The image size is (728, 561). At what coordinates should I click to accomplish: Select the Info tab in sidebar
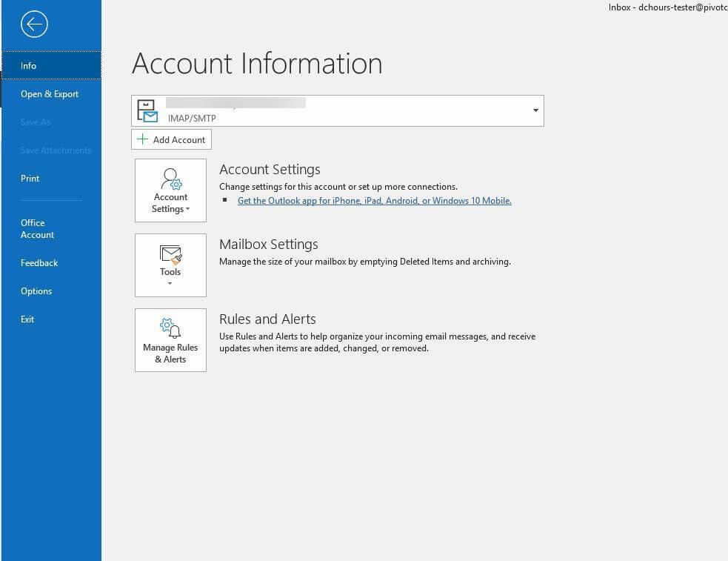click(x=51, y=65)
